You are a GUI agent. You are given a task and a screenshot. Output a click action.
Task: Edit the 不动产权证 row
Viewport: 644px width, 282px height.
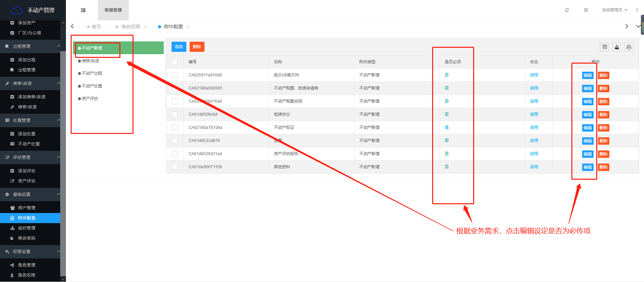pos(588,128)
